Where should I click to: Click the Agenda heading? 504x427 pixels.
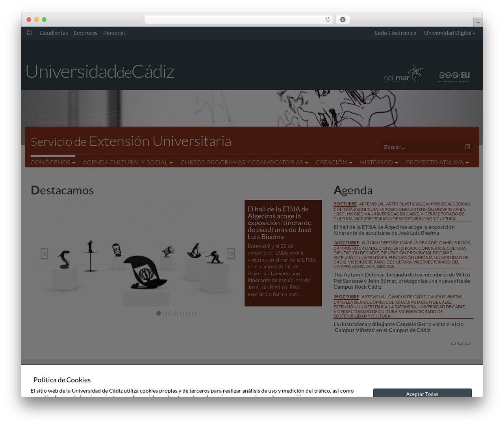[x=353, y=190]
